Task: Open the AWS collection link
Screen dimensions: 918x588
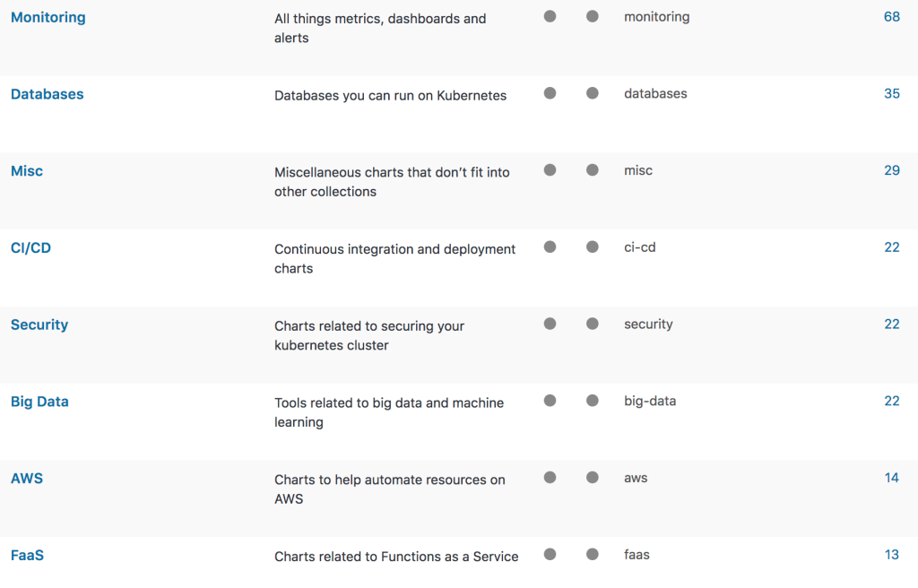Action: (27, 479)
